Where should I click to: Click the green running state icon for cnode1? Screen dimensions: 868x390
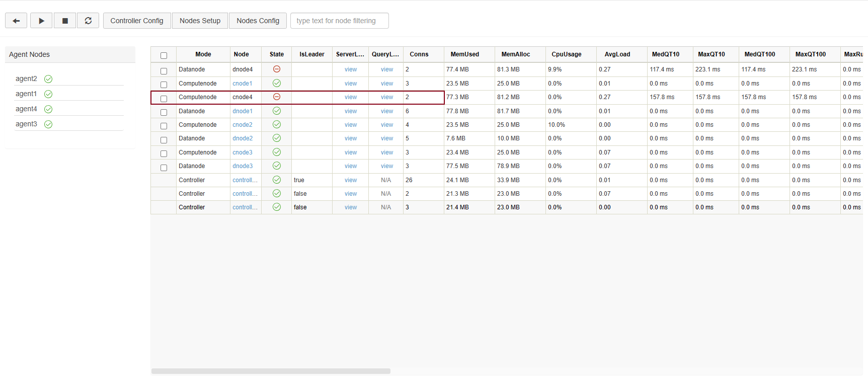[x=276, y=83]
